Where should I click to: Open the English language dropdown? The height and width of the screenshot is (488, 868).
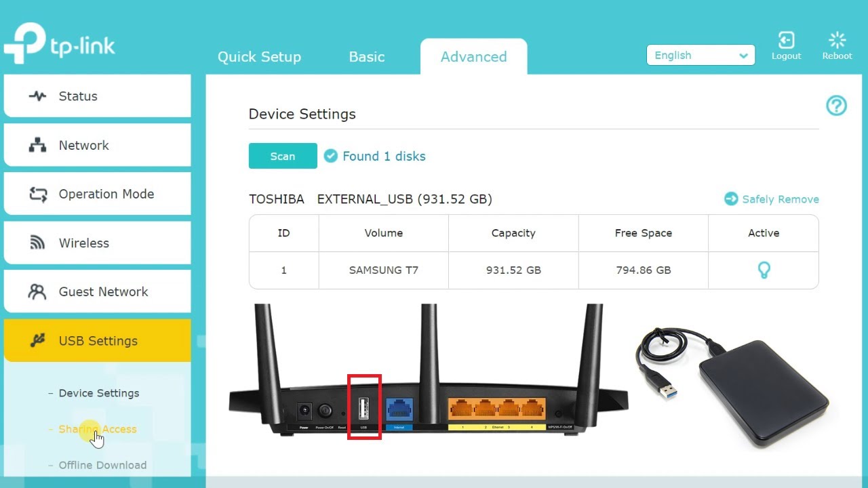pos(701,56)
